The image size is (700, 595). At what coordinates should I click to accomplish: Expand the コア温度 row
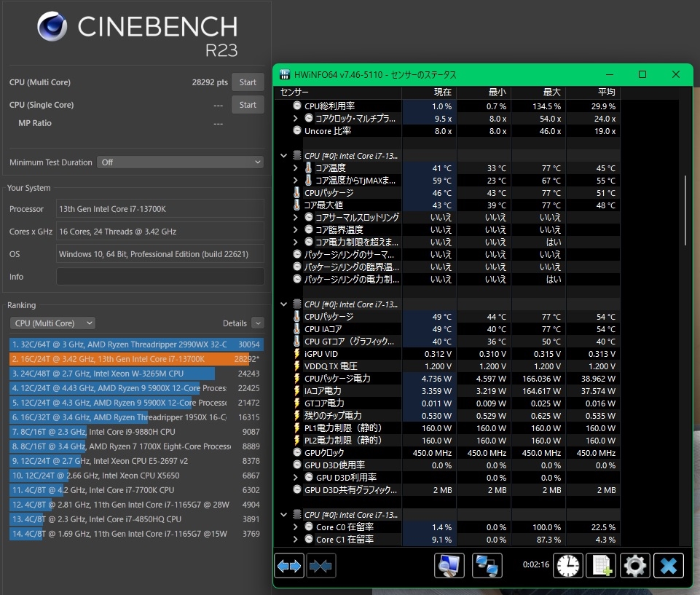(295, 168)
